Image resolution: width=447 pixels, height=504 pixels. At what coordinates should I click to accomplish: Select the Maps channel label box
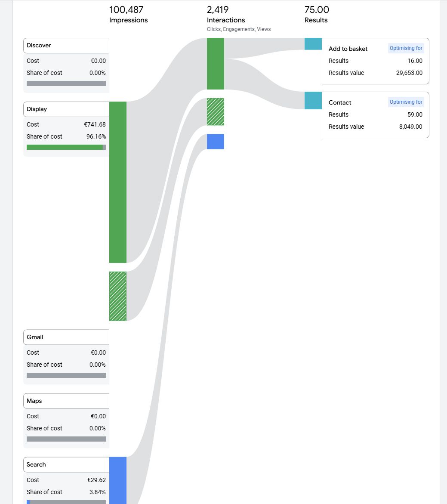[66, 401]
